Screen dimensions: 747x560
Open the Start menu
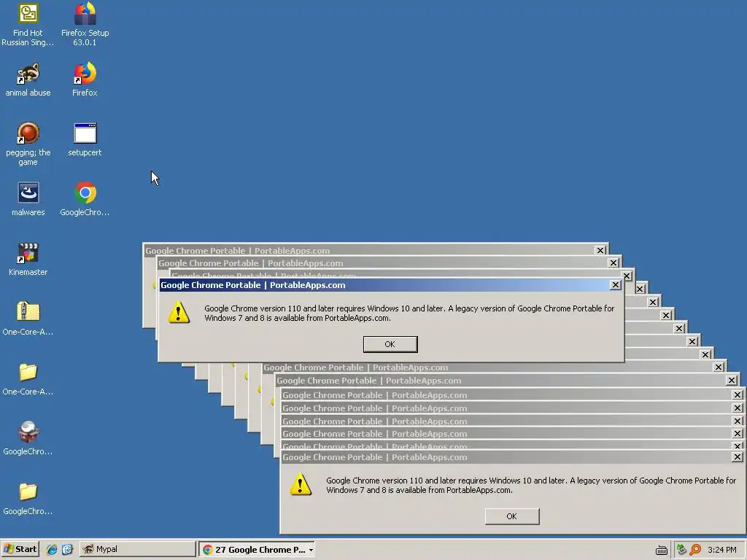click(20, 549)
